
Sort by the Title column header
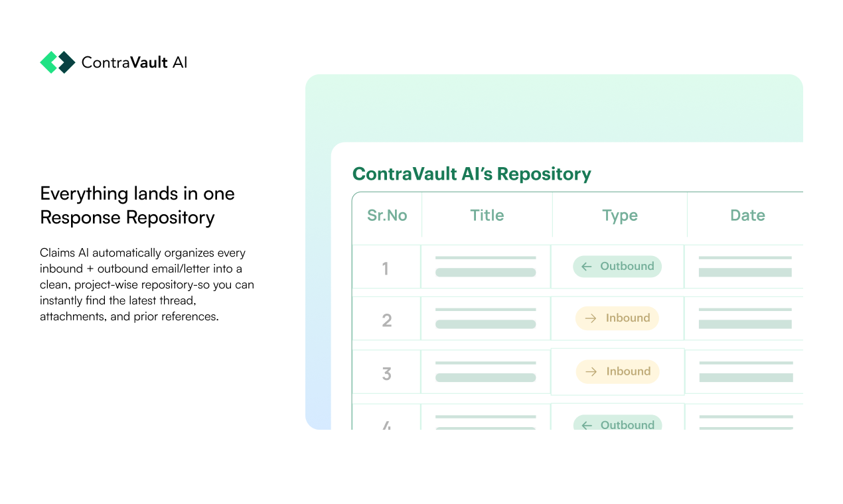point(487,216)
